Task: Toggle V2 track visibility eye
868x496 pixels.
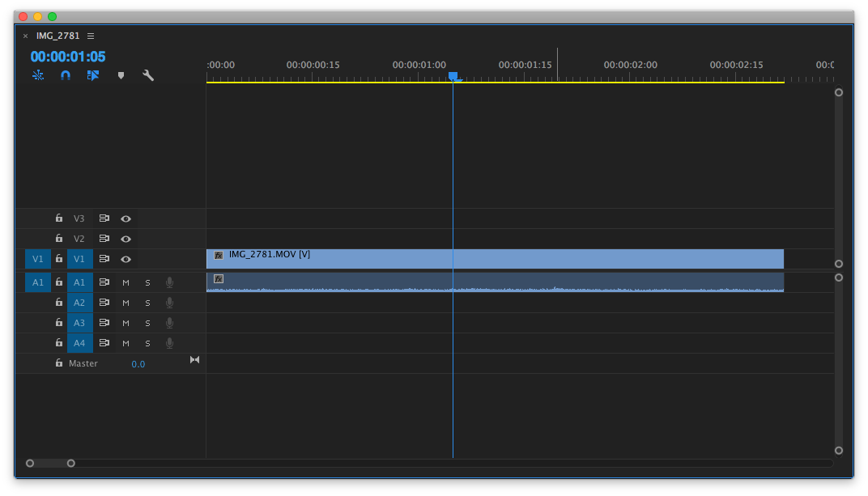Action: [x=126, y=239]
